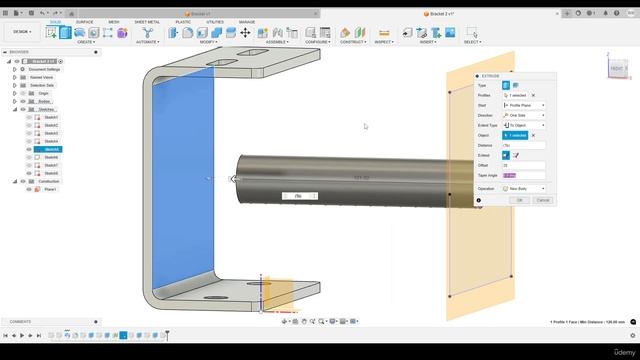Viewport: 640px width, 360px height.
Task: Click the Select tool cursor icon
Action: click(472, 32)
